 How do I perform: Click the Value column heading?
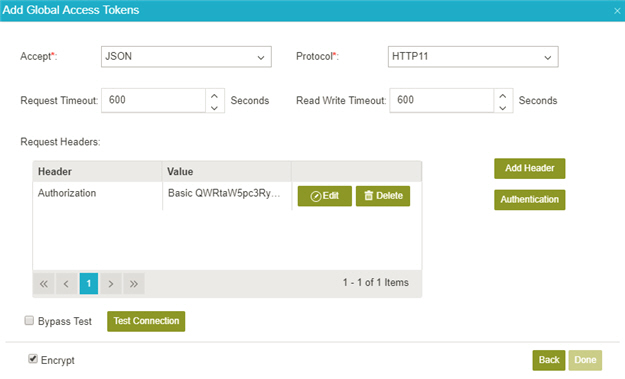[227, 172]
